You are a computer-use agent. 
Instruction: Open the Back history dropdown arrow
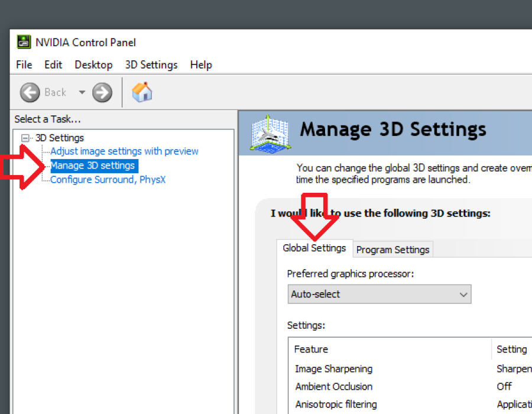[x=82, y=92]
